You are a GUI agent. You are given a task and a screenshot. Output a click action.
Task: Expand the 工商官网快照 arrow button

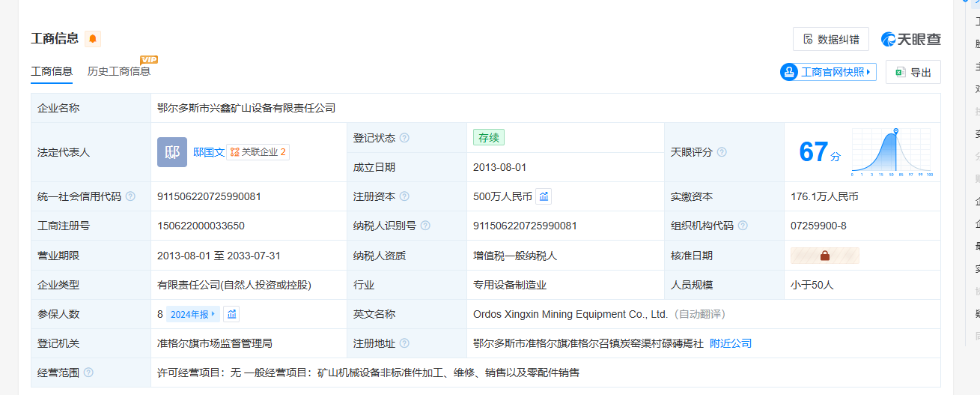click(x=828, y=72)
